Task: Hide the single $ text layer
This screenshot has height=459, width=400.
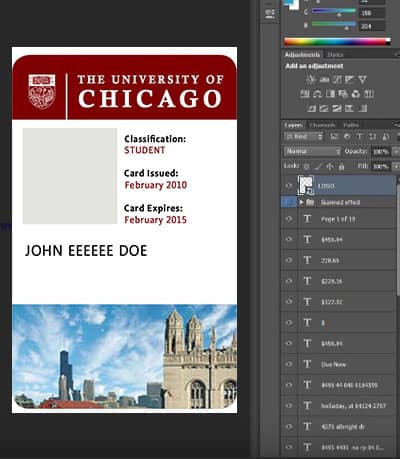Action: click(289, 322)
